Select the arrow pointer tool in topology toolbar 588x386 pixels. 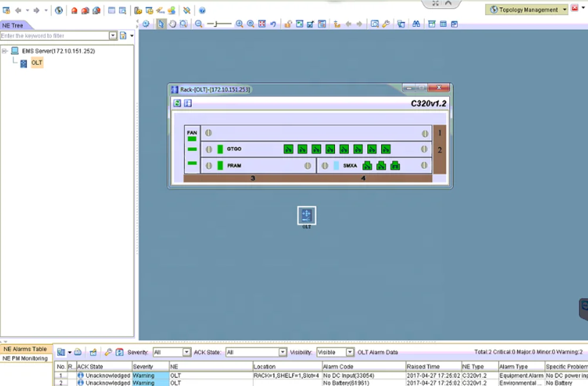coord(161,24)
